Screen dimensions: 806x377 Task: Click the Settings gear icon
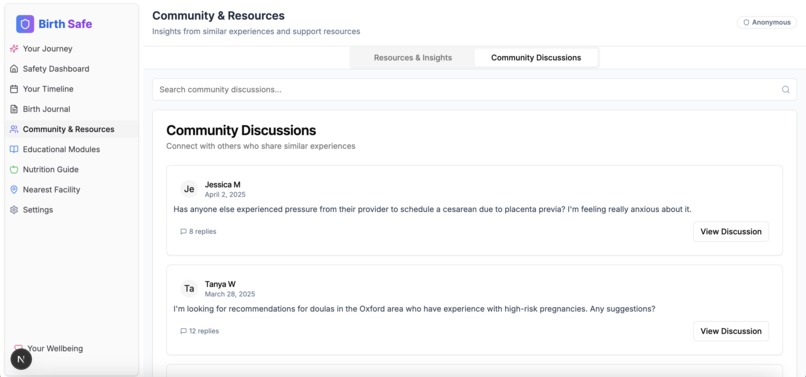[14, 210]
